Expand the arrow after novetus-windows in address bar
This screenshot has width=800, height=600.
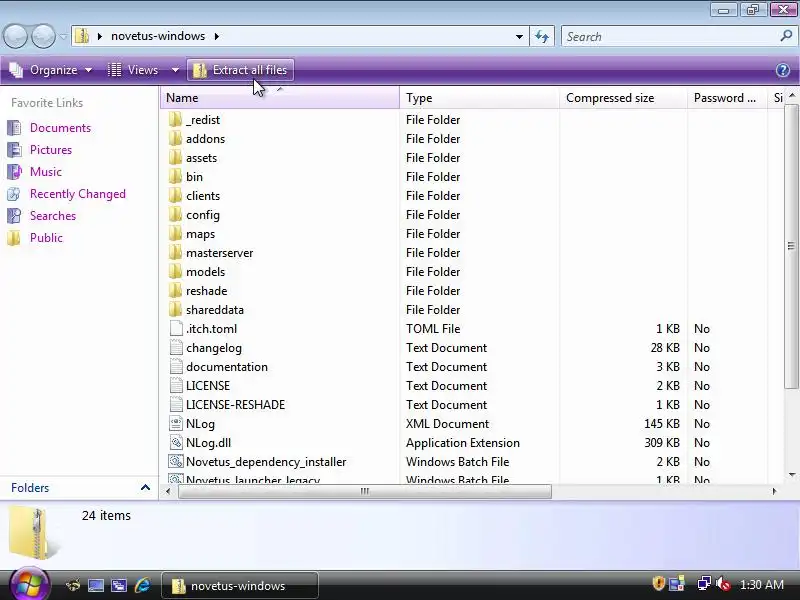[217, 36]
